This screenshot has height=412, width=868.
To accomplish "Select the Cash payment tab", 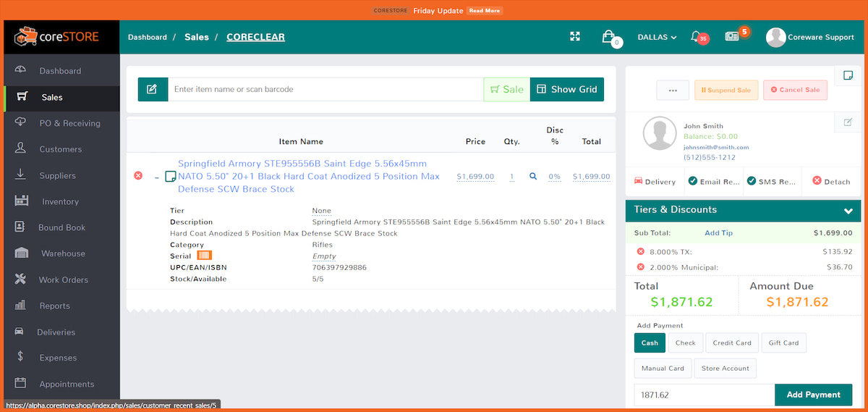I will pos(650,343).
